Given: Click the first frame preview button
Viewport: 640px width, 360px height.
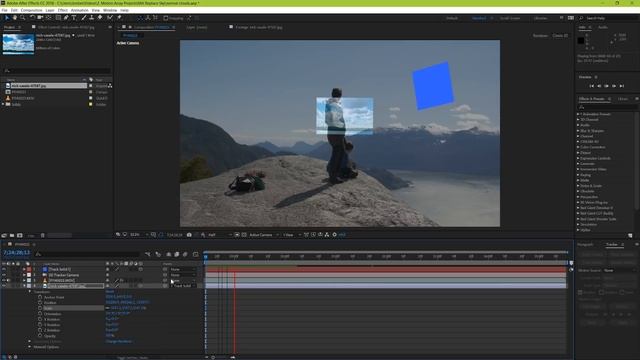Looking at the screenshot, I should (x=591, y=86).
